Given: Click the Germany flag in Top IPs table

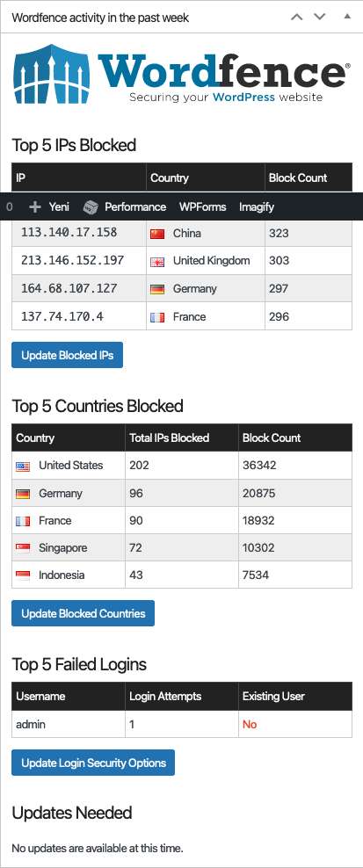Looking at the screenshot, I should coord(157,289).
